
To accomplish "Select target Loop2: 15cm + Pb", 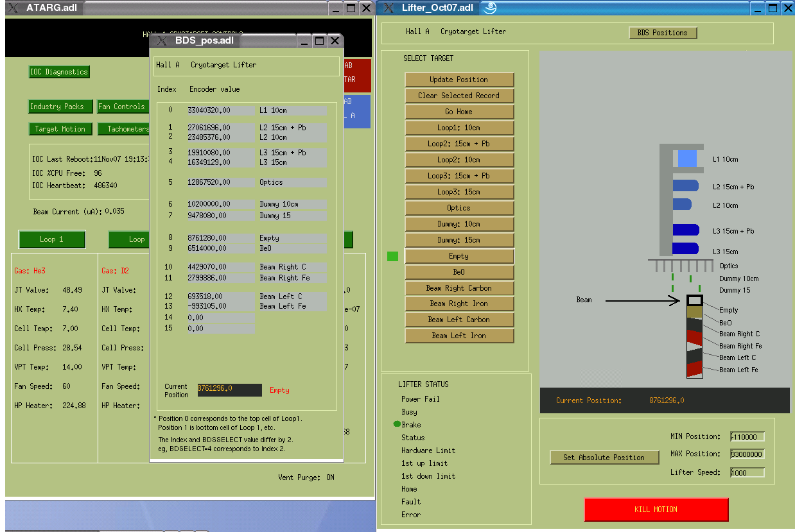I will coord(459,144).
